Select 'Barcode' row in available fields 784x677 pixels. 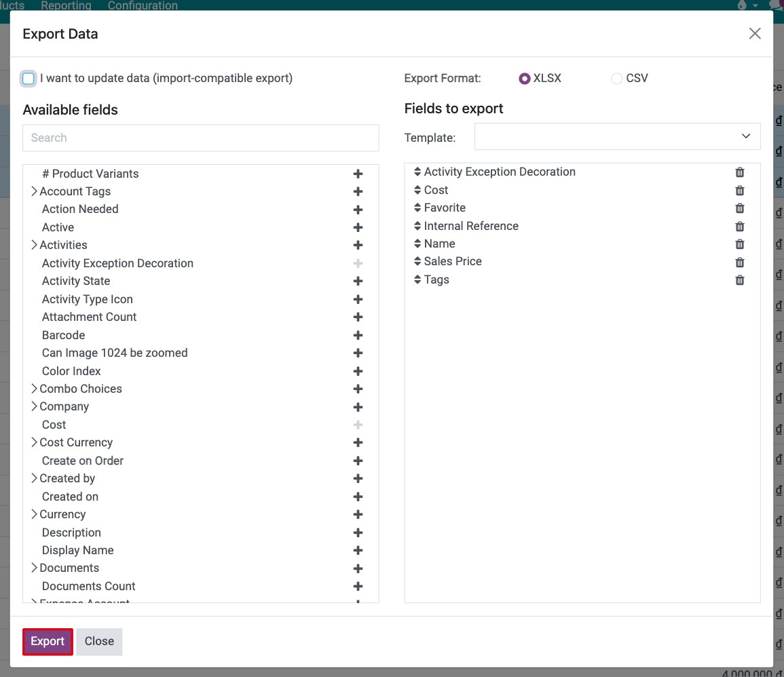click(x=200, y=335)
